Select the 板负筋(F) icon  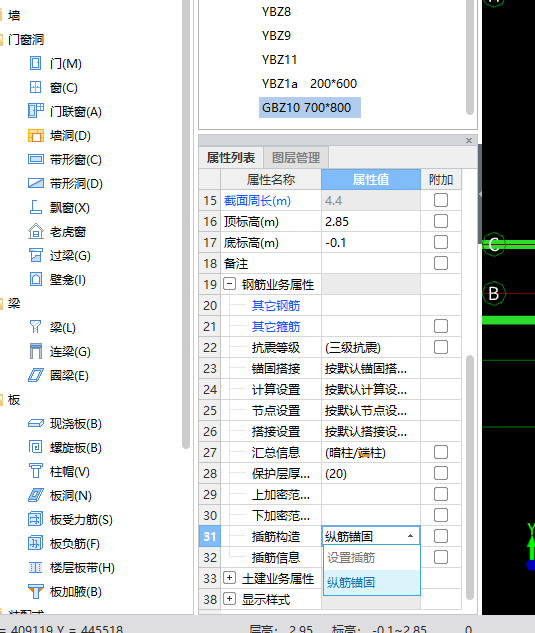point(36,543)
